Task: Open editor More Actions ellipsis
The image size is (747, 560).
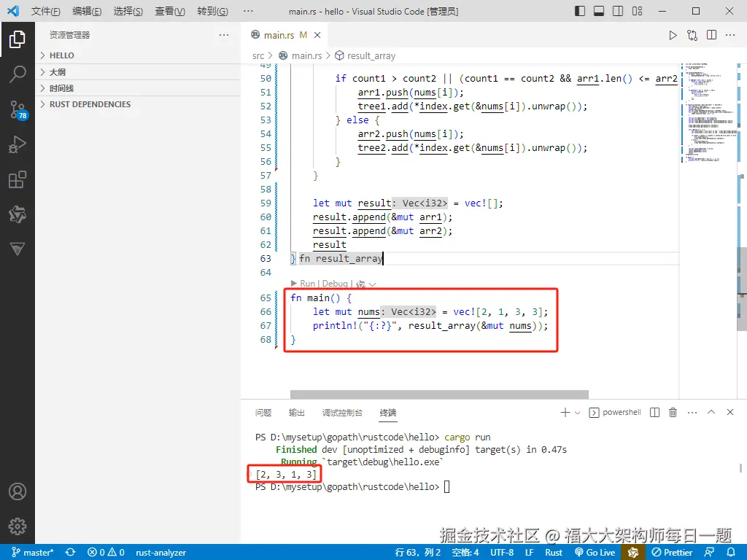Action: 730,35
